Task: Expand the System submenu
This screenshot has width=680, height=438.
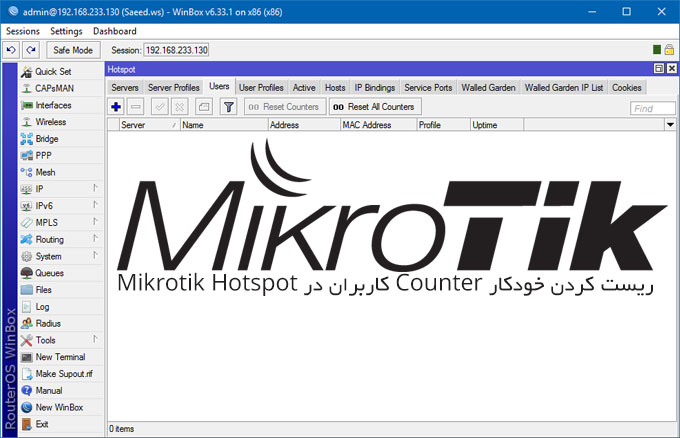Action: point(61,256)
